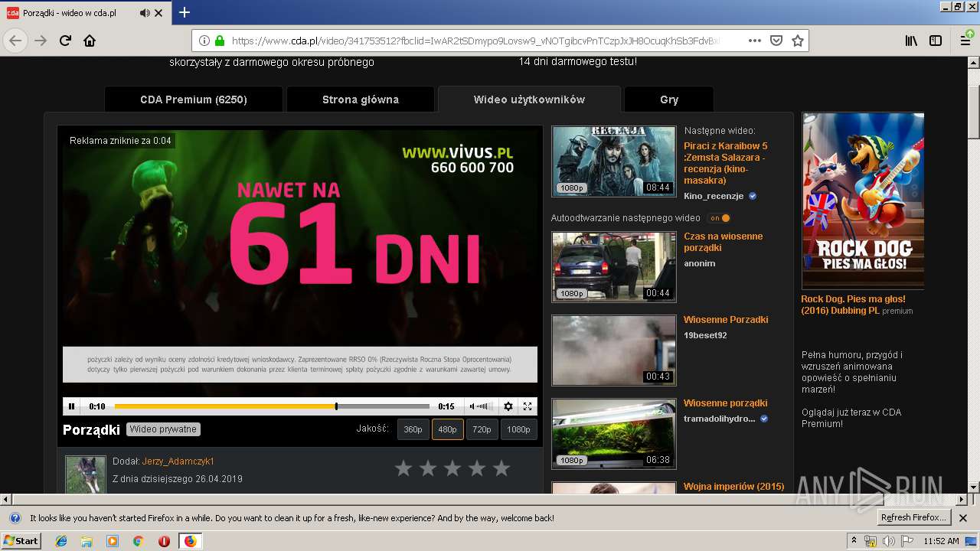Rate the video with the third star

point(452,468)
